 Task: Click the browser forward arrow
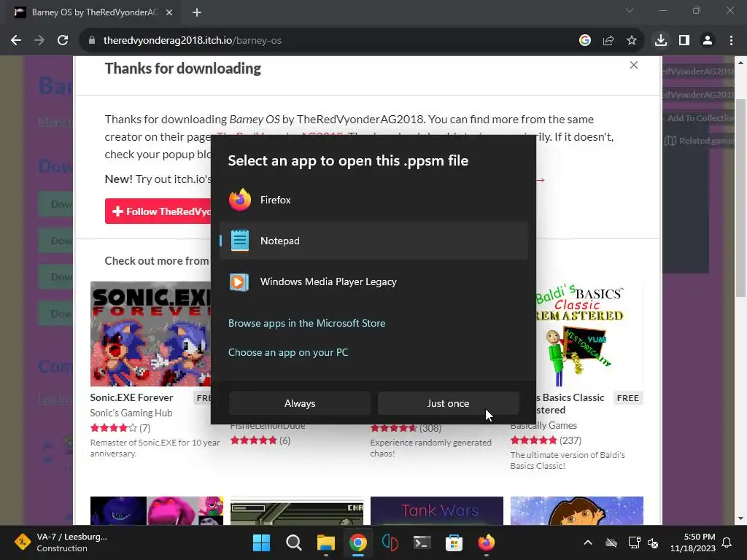[39, 41]
